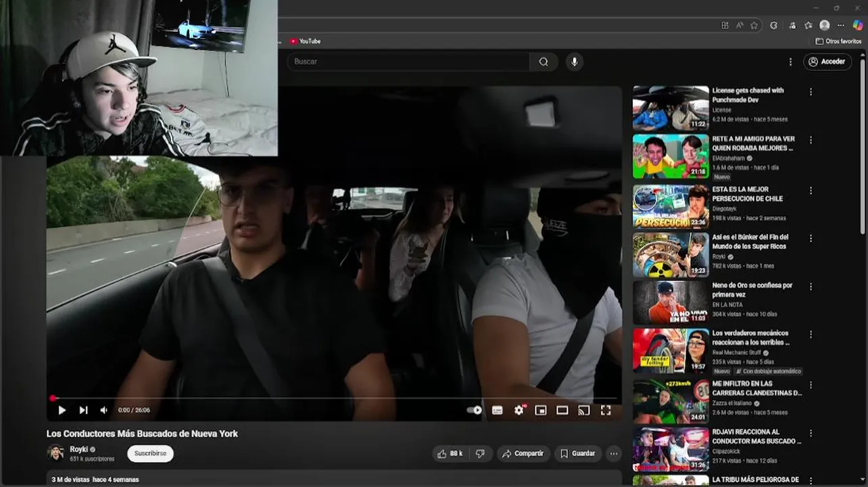Open Los verdaderos mecánicos reaccionan thumbnail
The height and width of the screenshot is (487, 868).
(x=671, y=351)
